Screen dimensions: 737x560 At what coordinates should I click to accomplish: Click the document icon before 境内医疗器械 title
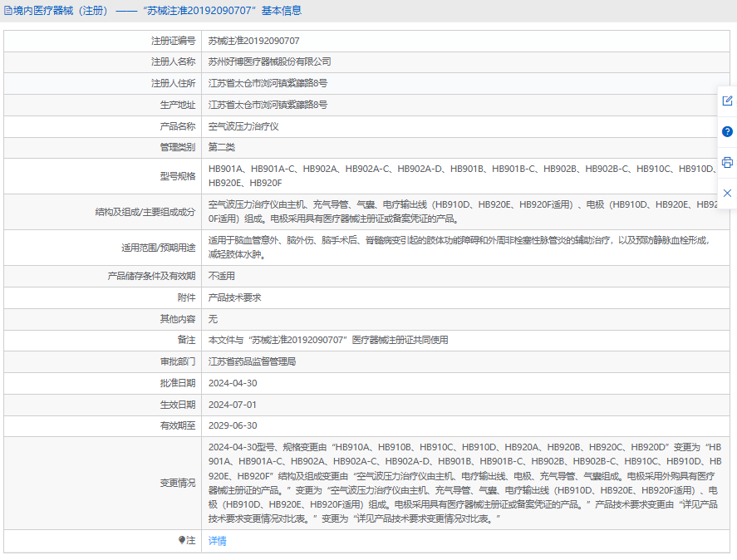pos(7,11)
